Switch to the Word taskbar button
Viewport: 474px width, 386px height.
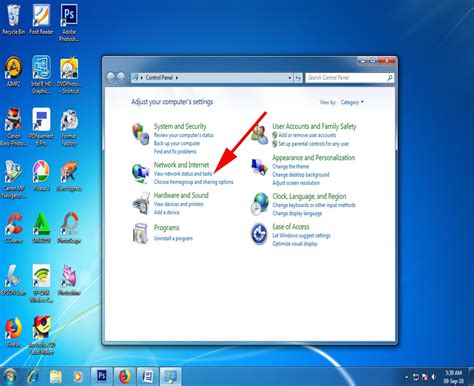click(147, 376)
